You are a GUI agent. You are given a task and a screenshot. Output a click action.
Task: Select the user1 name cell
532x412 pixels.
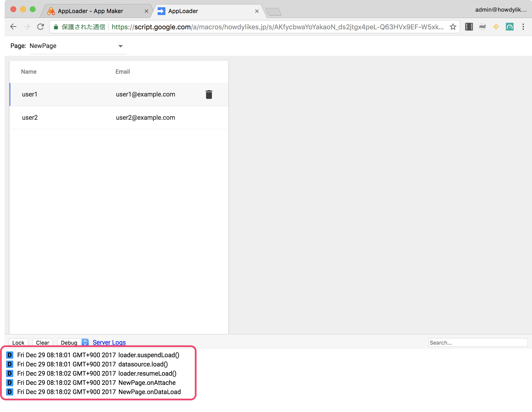[30, 94]
